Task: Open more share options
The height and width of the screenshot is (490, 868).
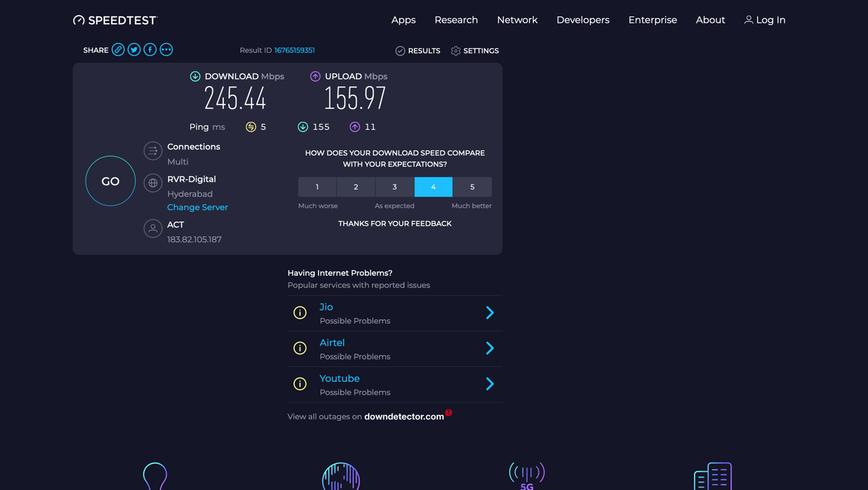Action: click(x=166, y=50)
